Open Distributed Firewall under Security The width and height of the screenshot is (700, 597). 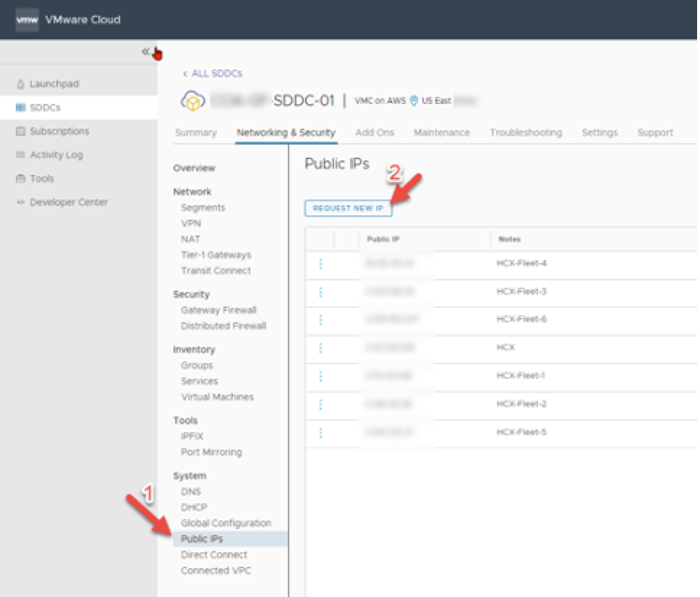223,326
